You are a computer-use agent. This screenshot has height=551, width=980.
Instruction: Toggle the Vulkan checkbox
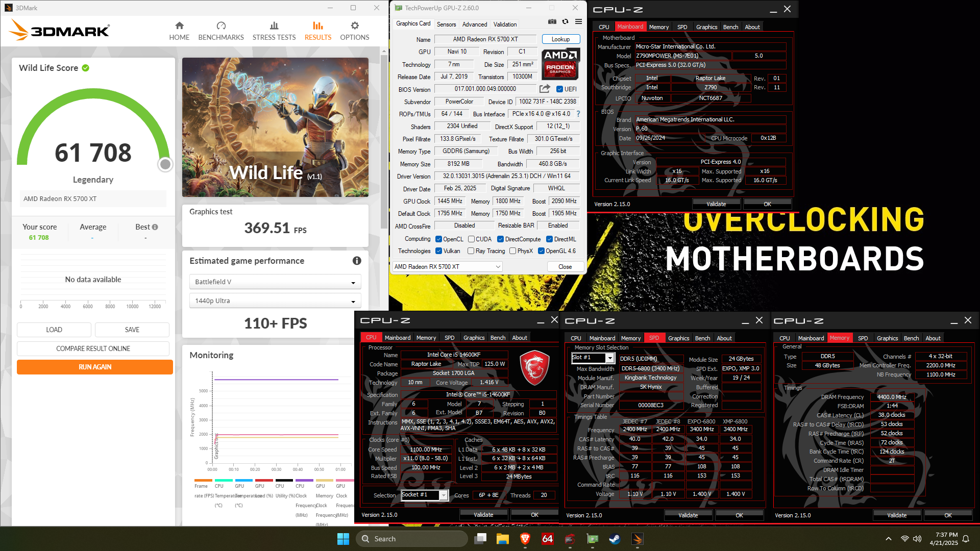coord(438,251)
